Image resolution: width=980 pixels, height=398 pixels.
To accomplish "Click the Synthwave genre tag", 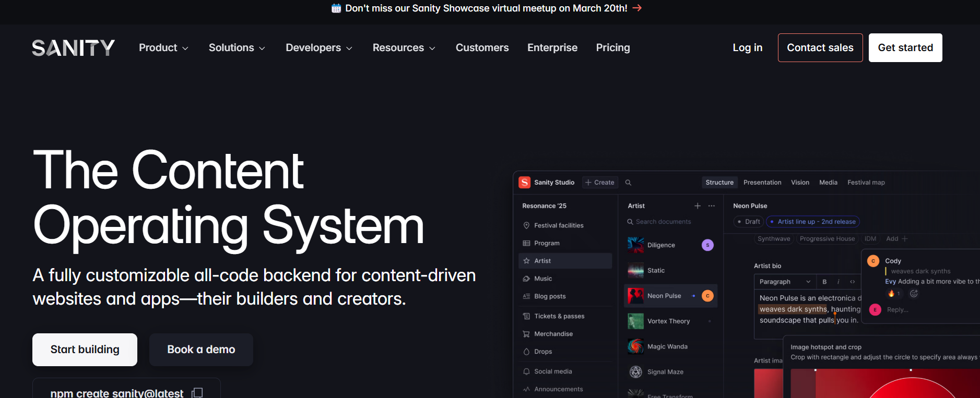I will (774, 239).
